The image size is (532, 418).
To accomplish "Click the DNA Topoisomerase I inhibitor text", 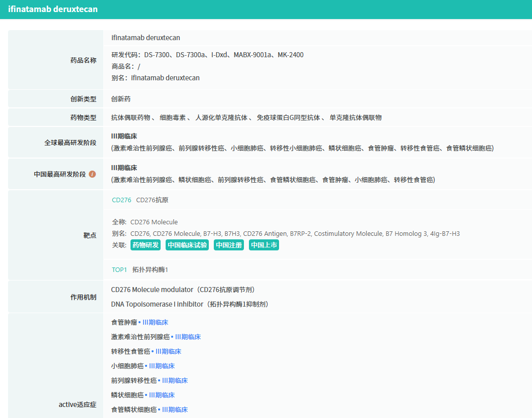I will click(157, 304).
